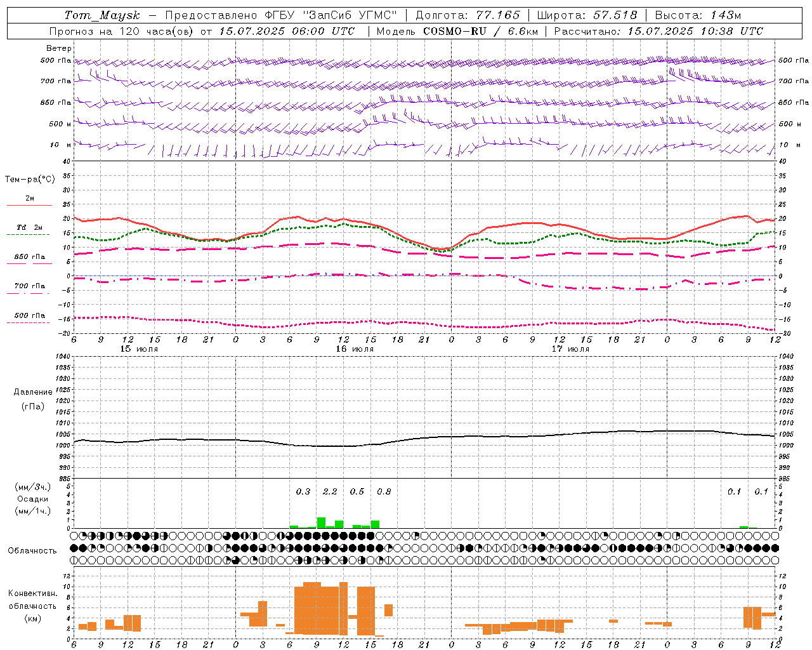Click the station title "Tom_Maysk"

click(101, 15)
